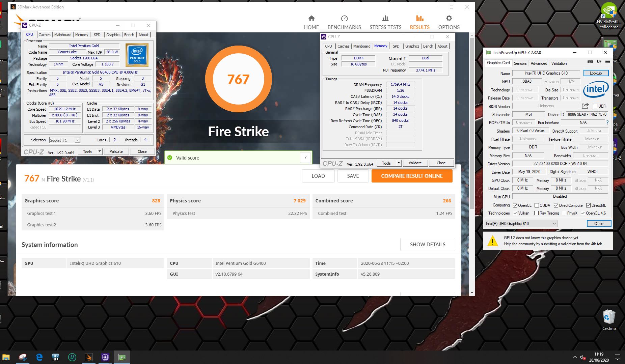The width and height of the screenshot is (625, 364).
Task: Switch to Sensors tab in GPU-Z
Action: [x=520, y=63]
